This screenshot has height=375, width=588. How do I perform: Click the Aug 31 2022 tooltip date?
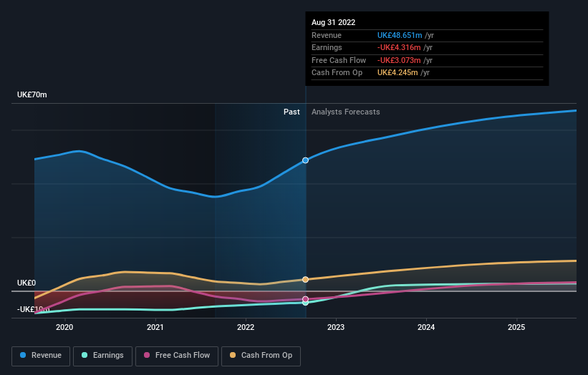click(333, 22)
